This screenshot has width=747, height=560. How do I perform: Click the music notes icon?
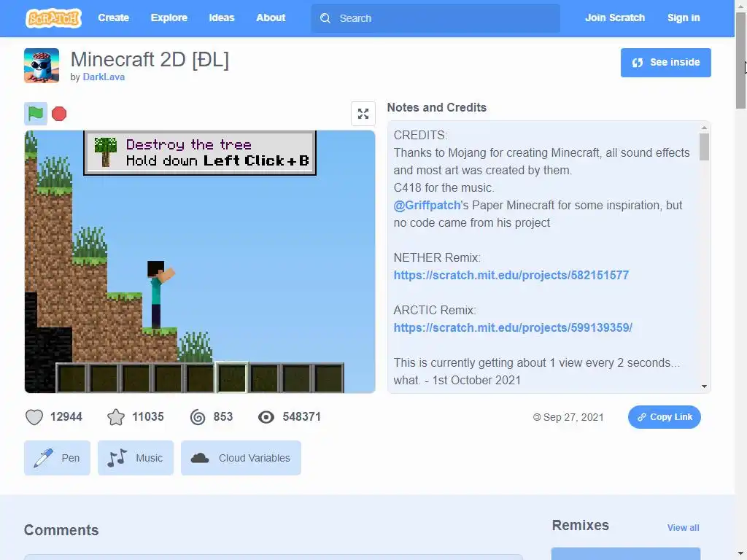(117, 458)
